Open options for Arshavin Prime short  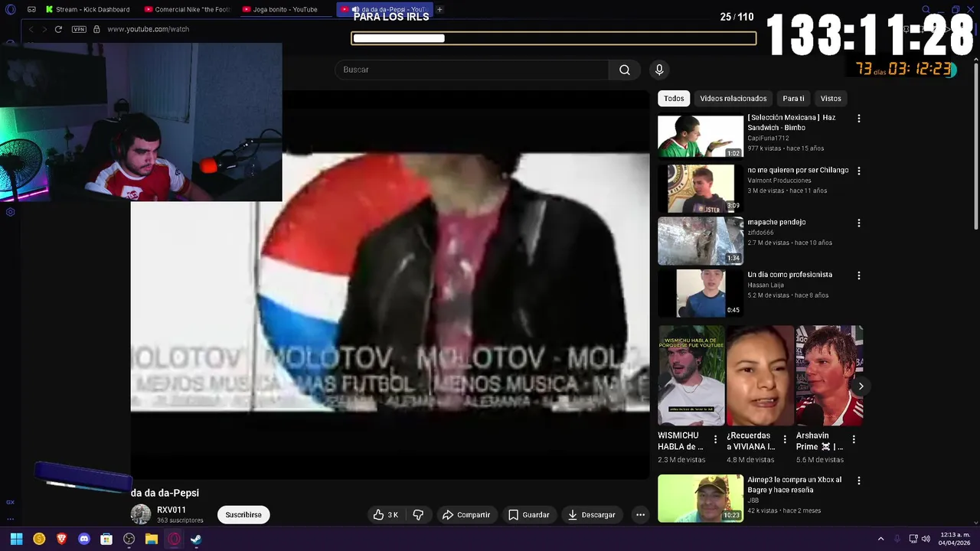click(854, 439)
